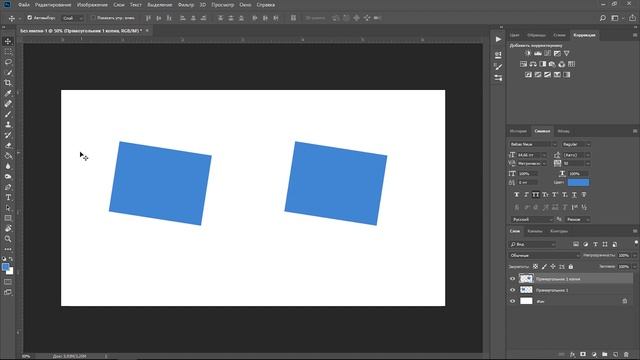Open the font style Regular dropdown
This screenshot has width=640, height=360.
[576, 144]
